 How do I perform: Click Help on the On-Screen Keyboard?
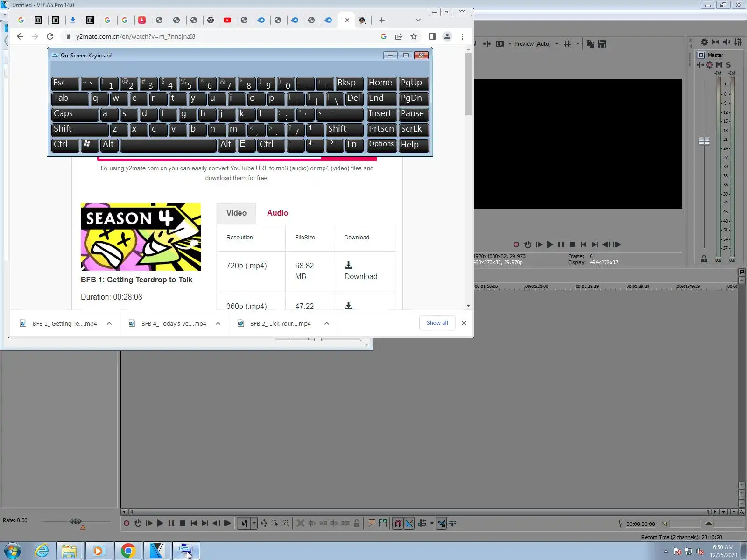[414, 145]
